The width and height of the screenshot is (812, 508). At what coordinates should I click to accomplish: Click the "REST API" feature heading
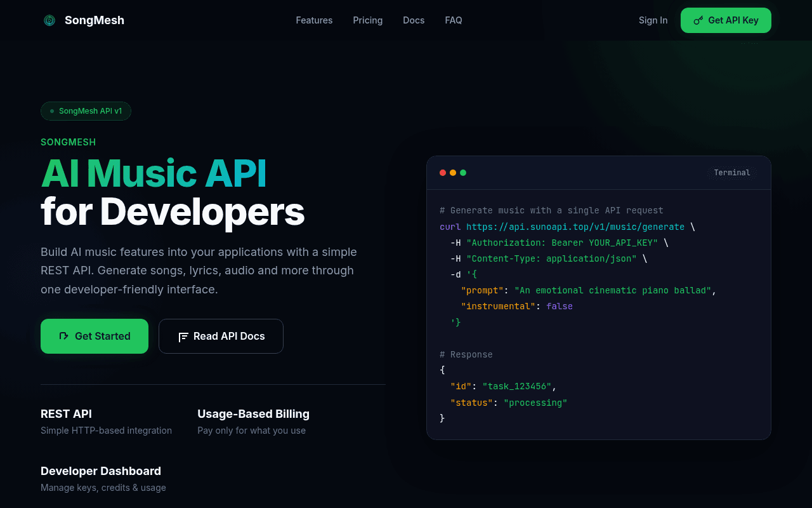point(66,414)
